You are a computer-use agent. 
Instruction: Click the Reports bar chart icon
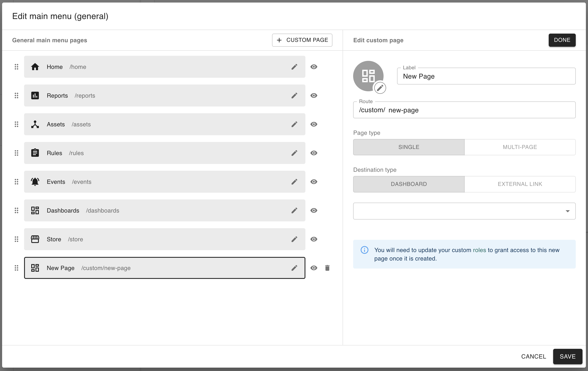(35, 95)
